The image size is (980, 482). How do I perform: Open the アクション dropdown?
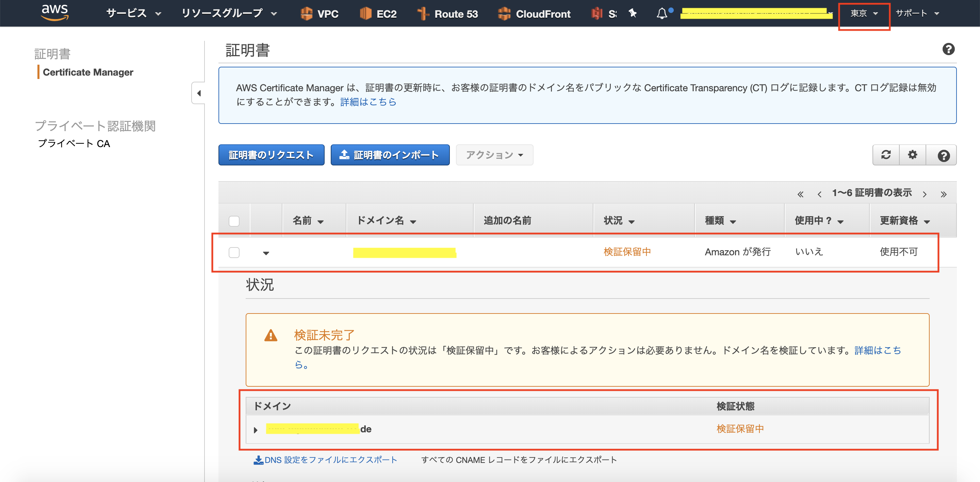click(494, 155)
